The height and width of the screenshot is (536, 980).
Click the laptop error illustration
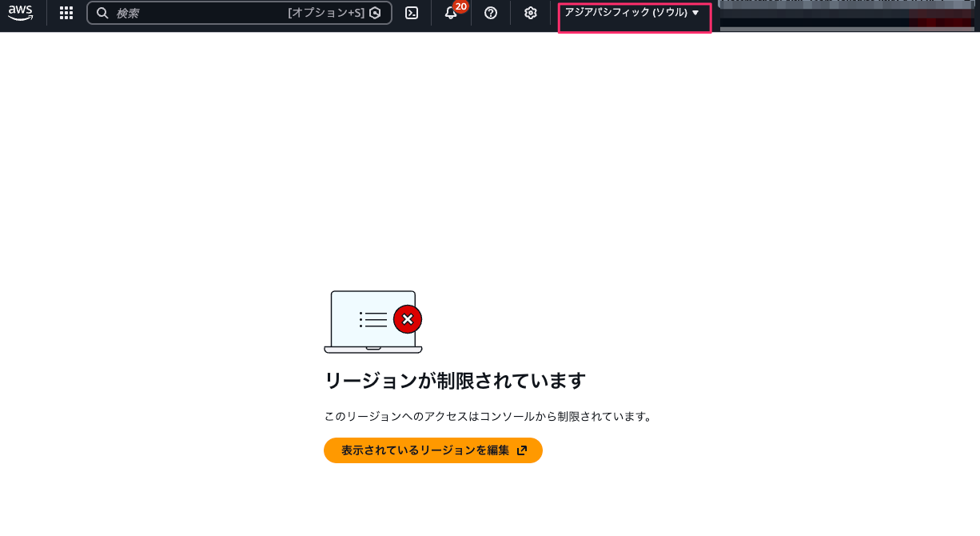[372, 322]
